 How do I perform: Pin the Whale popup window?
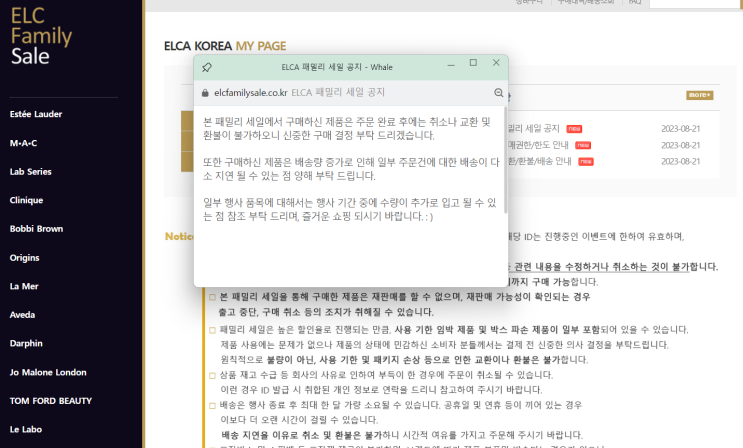click(207, 67)
